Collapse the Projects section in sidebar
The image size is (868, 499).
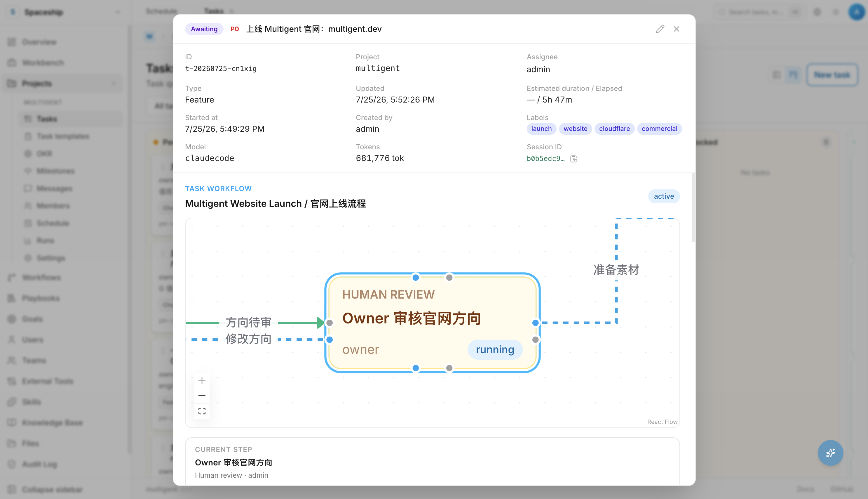(x=114, y=84)
